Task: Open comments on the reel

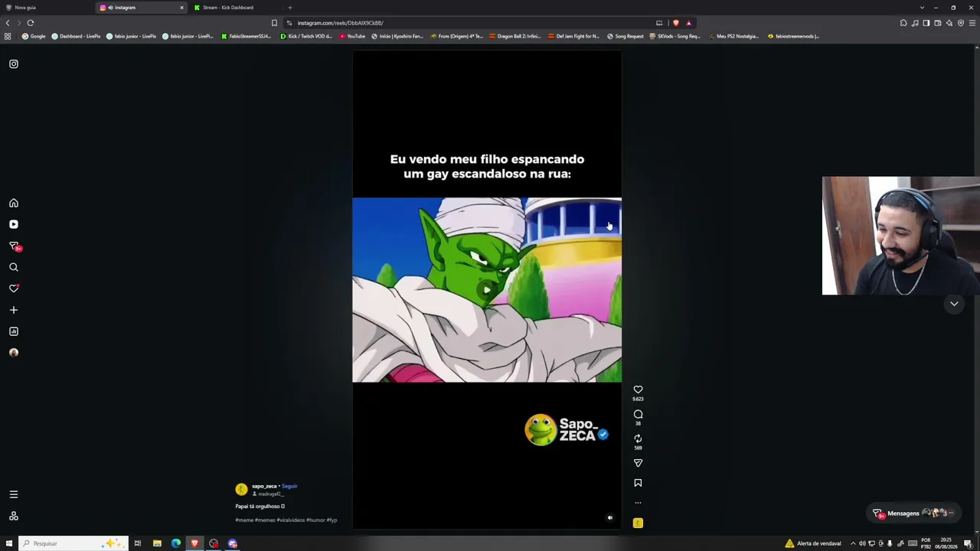Action: 638,414
